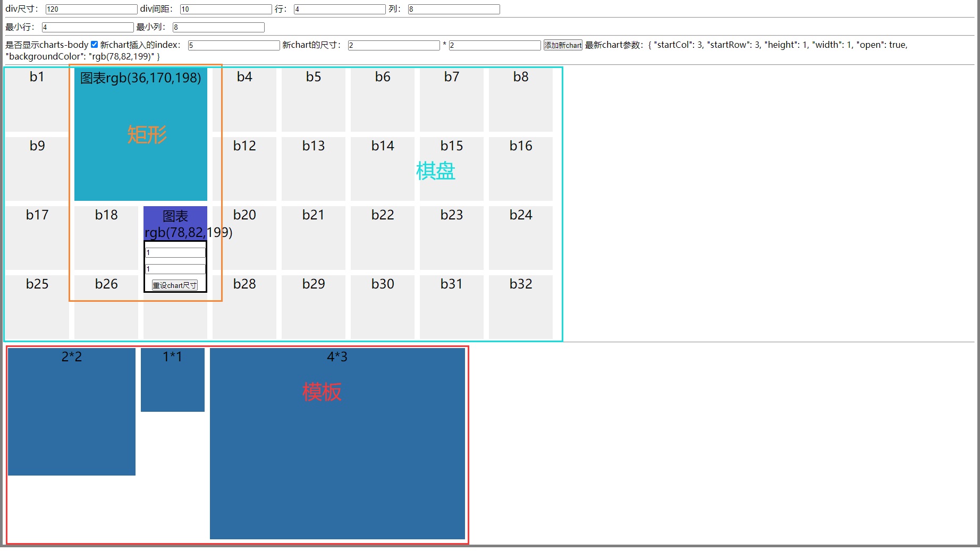Click the second 新chart的尺寸 input
The width and height of the screenshot is (980, 551).
495,45
